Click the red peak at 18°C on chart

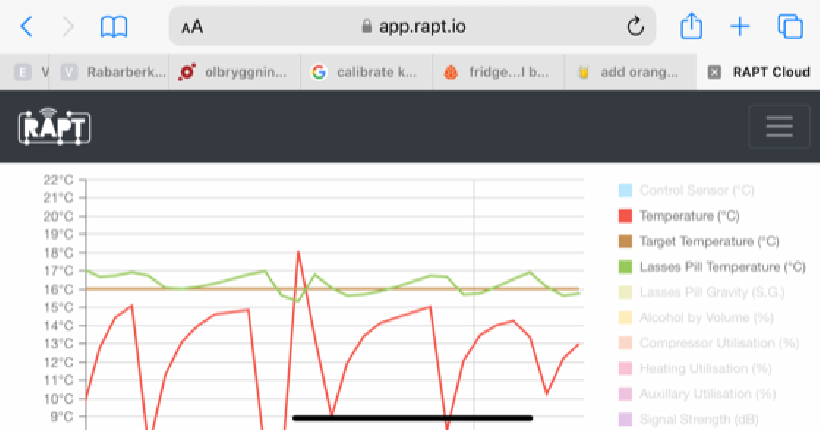(299, 253)
